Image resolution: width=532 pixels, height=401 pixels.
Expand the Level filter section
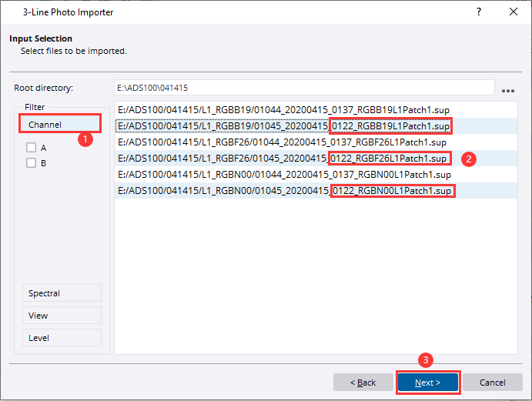[60, 338]
